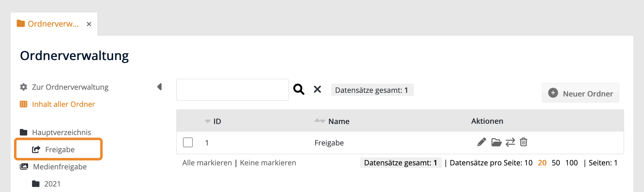Screen dimensions: 644x192
Task: Click Alle markieren to select all
Action: point(207,163)
